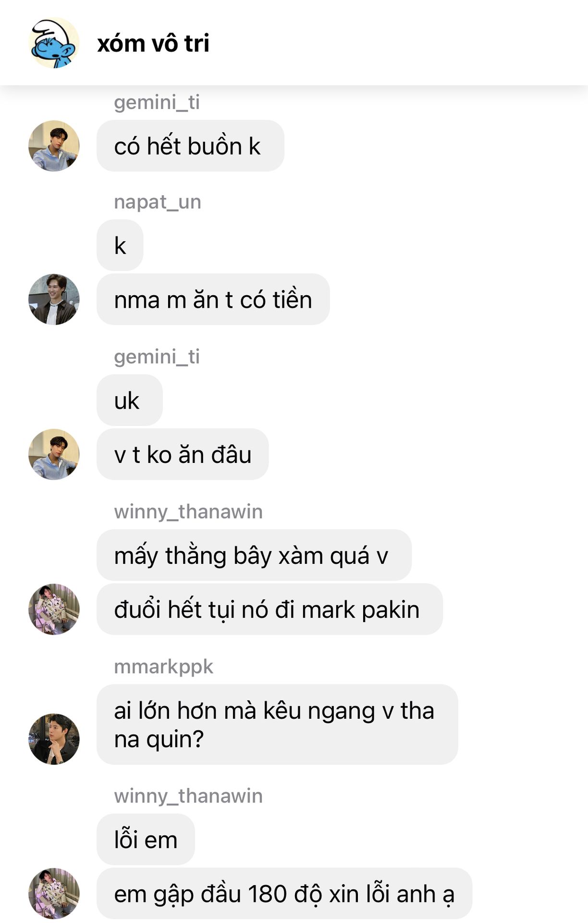Screen dimensions: 588x923
Task: Tap gemini_ti avatar beside có hết buồn k
Action: (x=54, y=146)
